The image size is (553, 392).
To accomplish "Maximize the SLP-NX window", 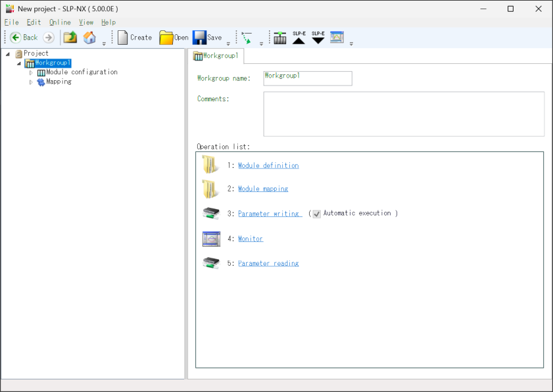I will 510,9.
